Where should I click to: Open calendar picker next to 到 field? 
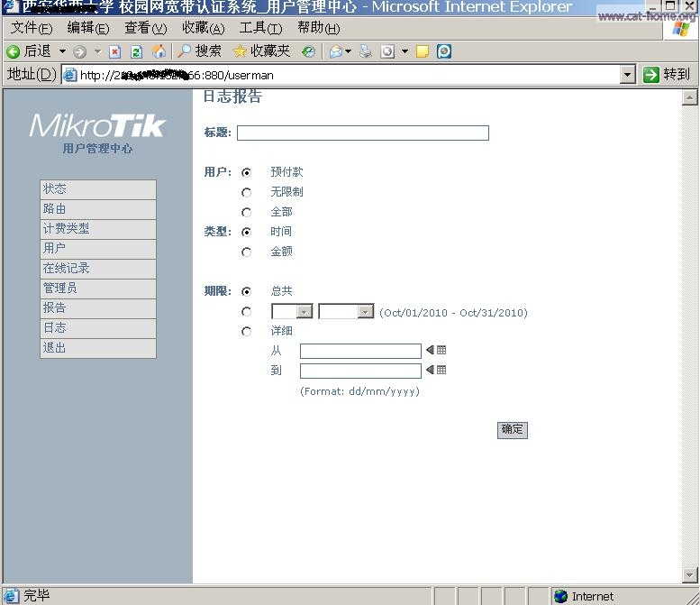click(x=441, y=370)
